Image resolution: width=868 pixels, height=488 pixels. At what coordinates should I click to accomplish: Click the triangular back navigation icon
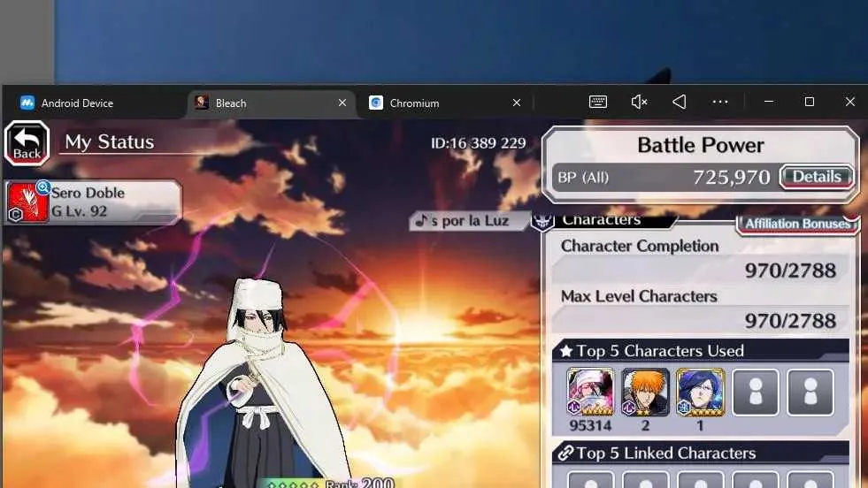point(680,102)
